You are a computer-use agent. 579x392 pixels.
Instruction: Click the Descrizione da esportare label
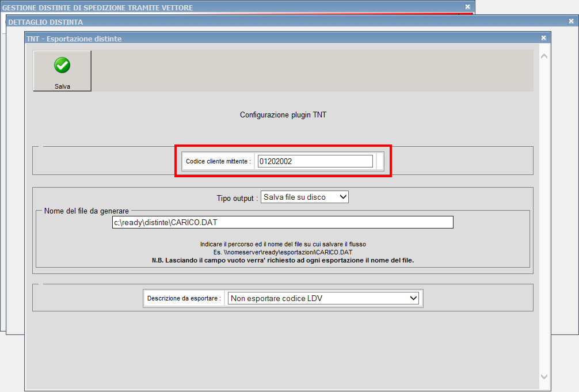184,299
